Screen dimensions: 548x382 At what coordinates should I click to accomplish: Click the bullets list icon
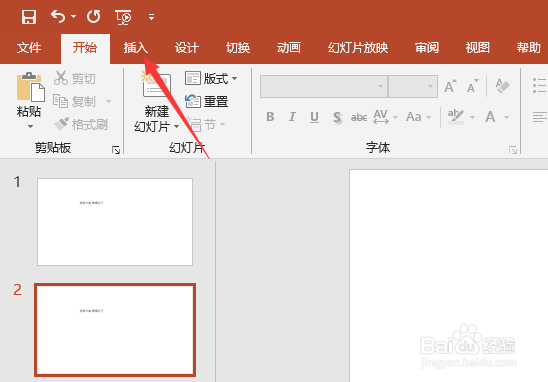point(540,86)
